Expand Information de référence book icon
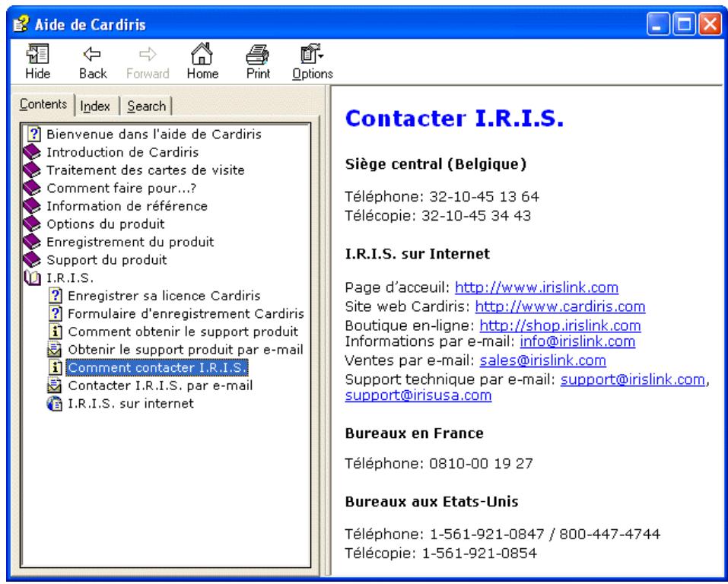The height and width of the screenshot is (584, 728). (x=32, y=205)
